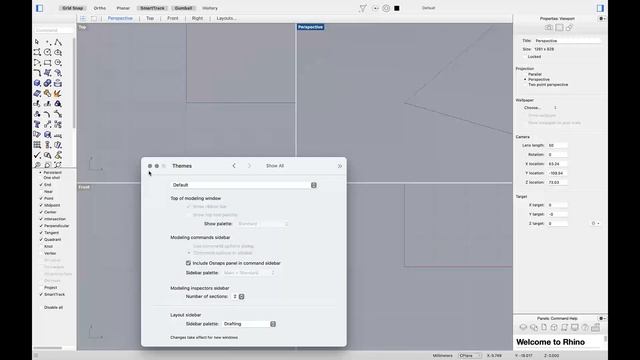Click Disable all in the Osnaps panel
This screenshot has height=360, width=640.
(x=53, y=307)
